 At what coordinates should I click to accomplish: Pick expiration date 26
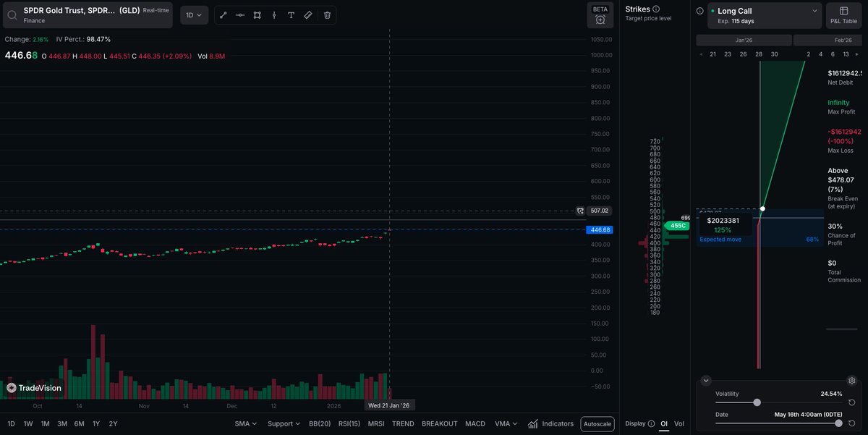pyautogui.click(x=743, y=54)
